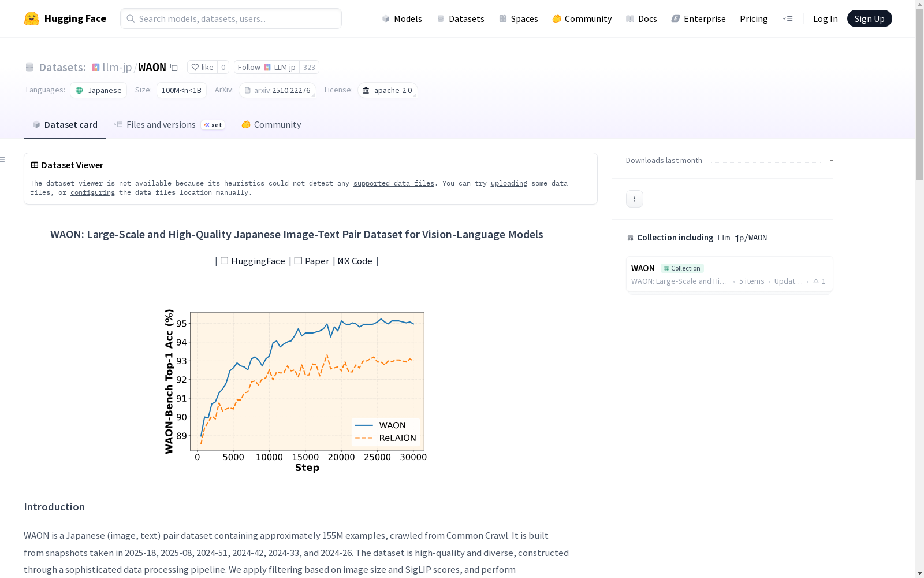
Task: Click the green Collection badge
Action: pos(682,268)
